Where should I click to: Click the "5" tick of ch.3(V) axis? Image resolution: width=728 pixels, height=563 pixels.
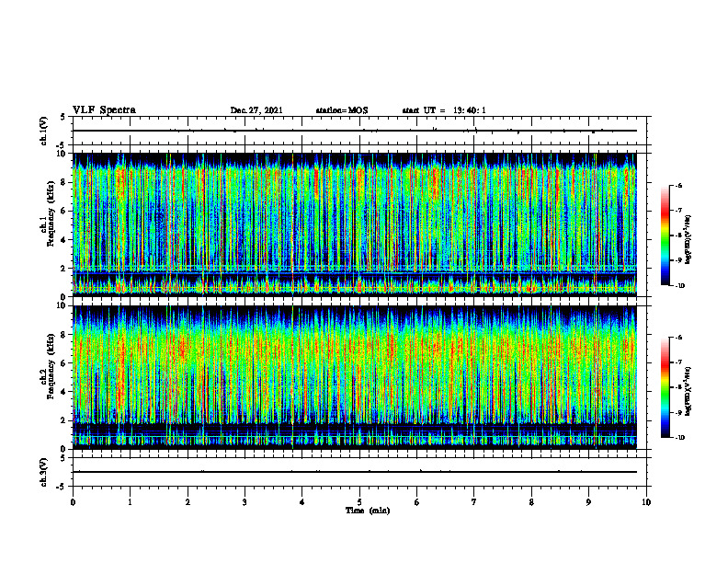(64, 458)
